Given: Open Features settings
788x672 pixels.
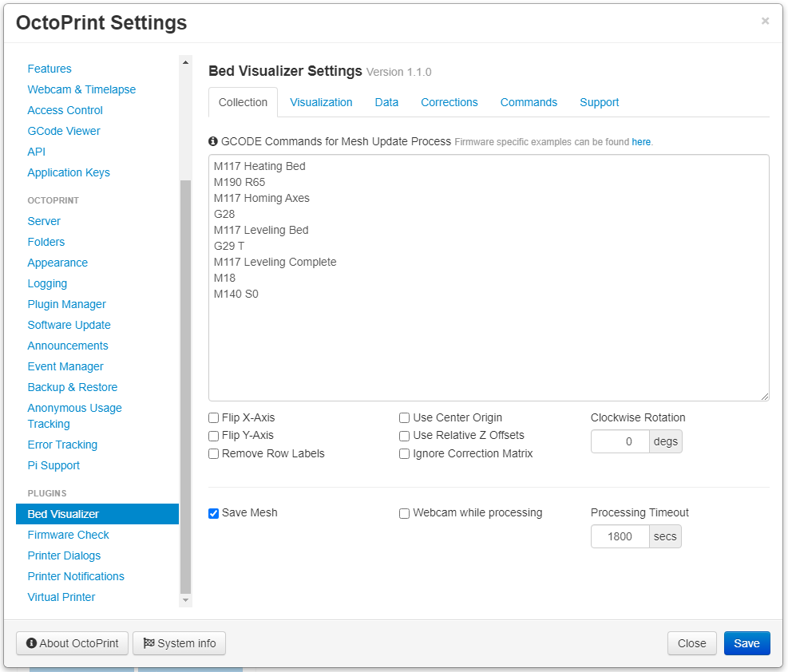Looking at the screenshot, I should 49,69.
